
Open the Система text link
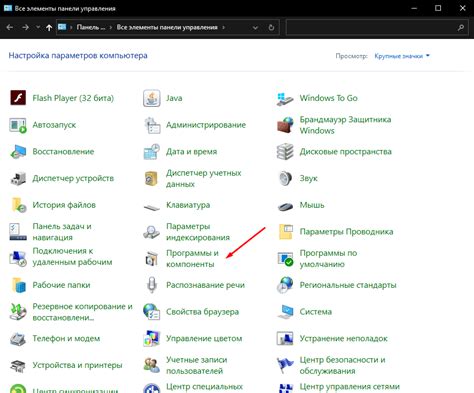[x=316, y=312]
